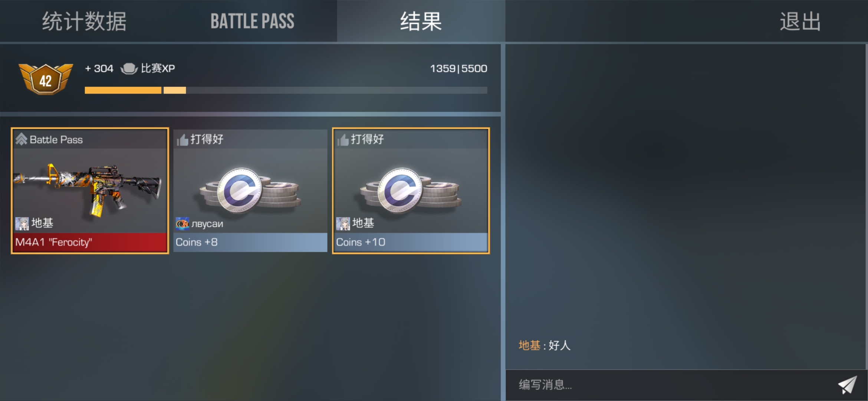Select the 结果 tab
The image size is (868, 401).
tap(421, 21)
